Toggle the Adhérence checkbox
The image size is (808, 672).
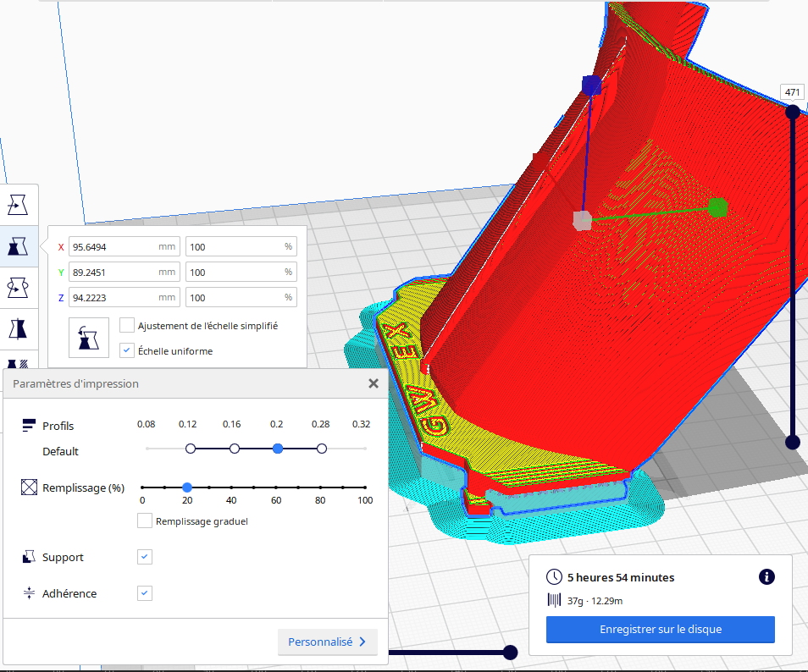pyautogui.click(x=145, y=593)
